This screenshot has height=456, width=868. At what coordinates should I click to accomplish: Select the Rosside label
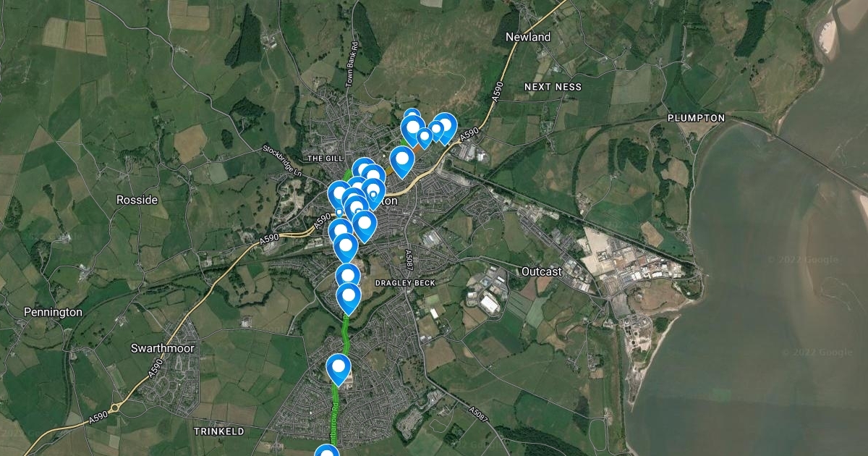[137, 200]
